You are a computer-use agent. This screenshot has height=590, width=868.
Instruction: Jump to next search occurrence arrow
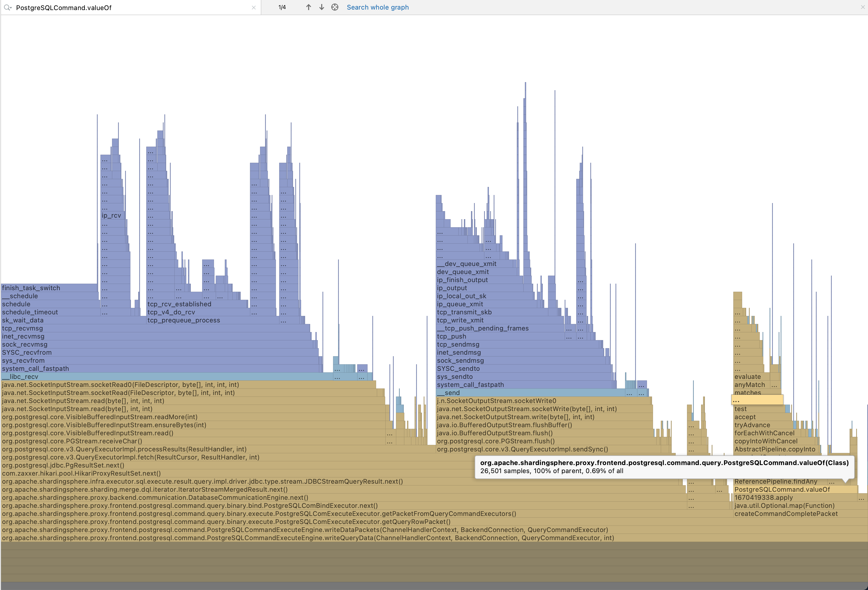coord(321,8)
